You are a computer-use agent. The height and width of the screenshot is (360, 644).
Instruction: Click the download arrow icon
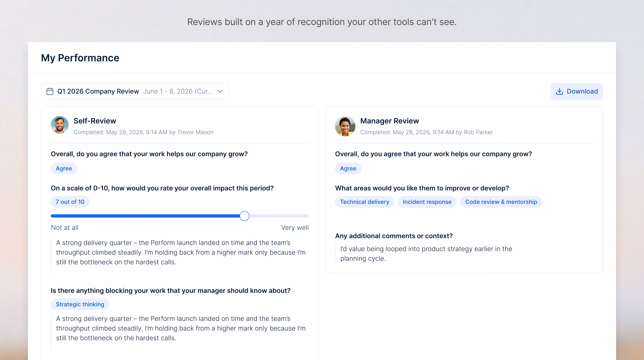coord(559,91)
